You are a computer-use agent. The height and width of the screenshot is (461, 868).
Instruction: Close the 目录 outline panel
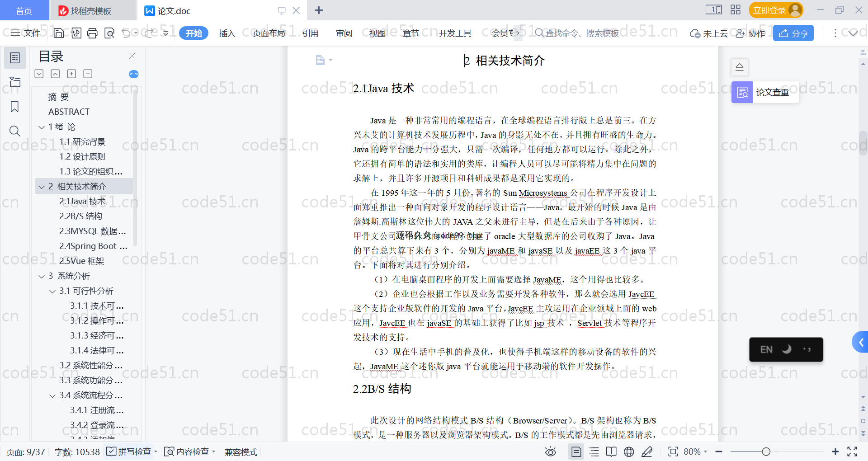(132, 56)
